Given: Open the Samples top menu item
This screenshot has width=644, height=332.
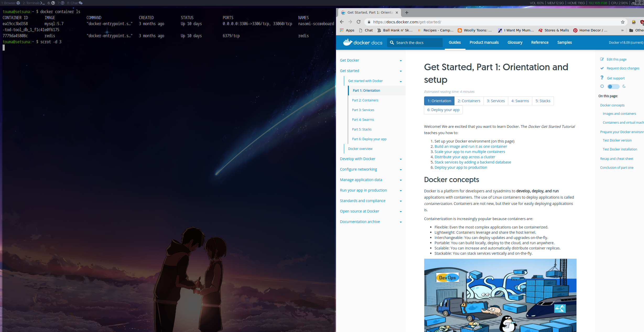Looking at the screenshot, I should tap(564, 42).
